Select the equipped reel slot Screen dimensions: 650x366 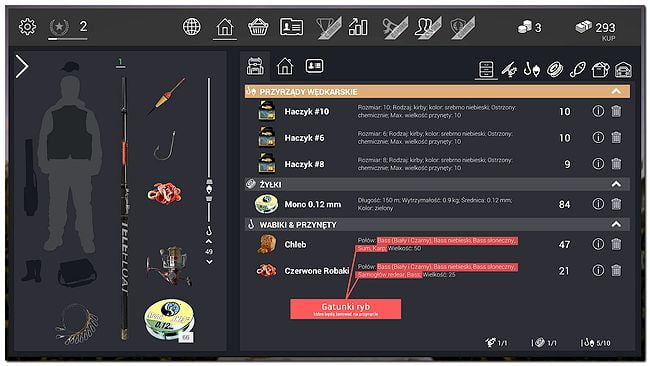point(169,265)
